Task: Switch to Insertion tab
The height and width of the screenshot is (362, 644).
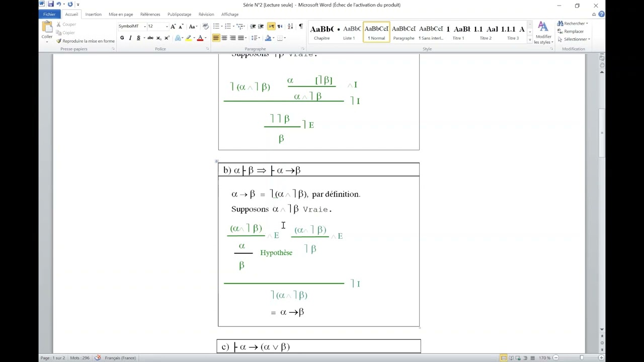Action: coord(93,14)
